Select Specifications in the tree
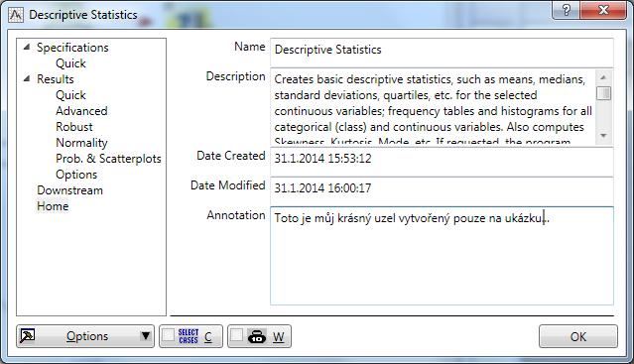The width and height of the screenshot is (634, 364). [x=72, y=48]
